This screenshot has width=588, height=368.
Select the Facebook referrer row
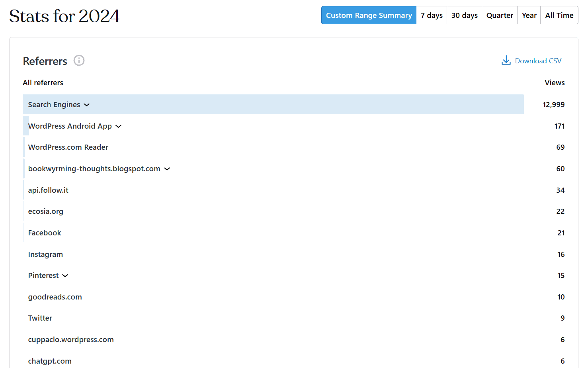45,233
